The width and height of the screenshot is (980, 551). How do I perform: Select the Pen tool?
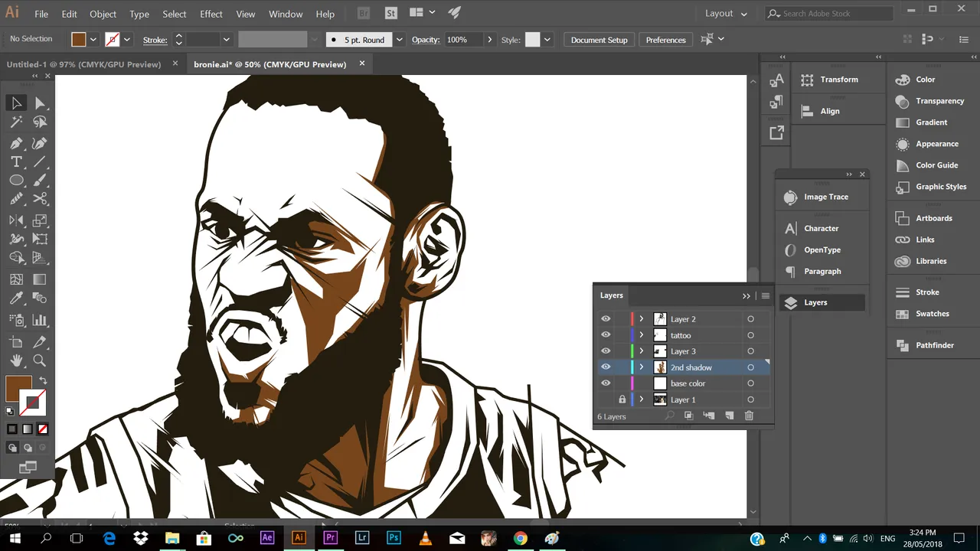click(16, 143)
